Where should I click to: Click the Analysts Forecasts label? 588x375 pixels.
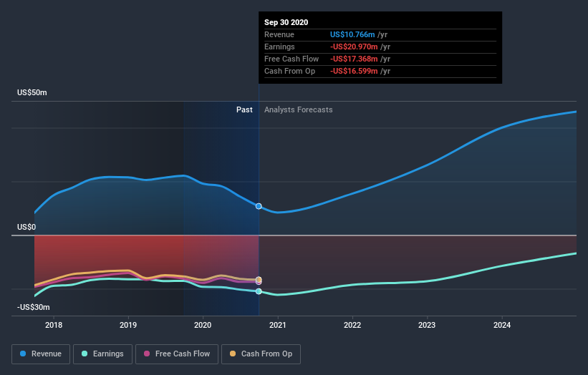299,109
